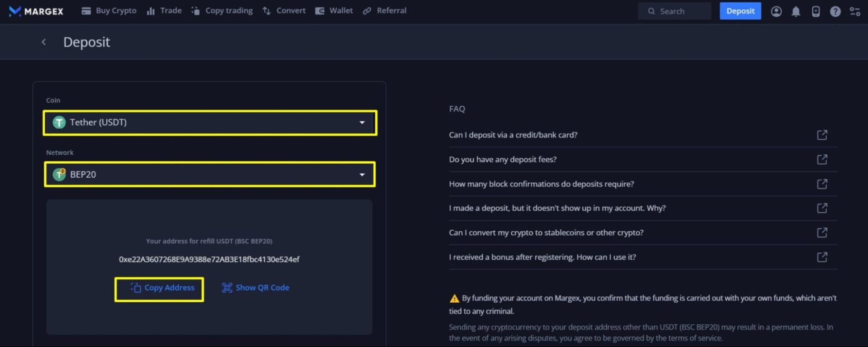Open the user account profile icon
This screenshot has height=347, width=868.
coord(776,11)
